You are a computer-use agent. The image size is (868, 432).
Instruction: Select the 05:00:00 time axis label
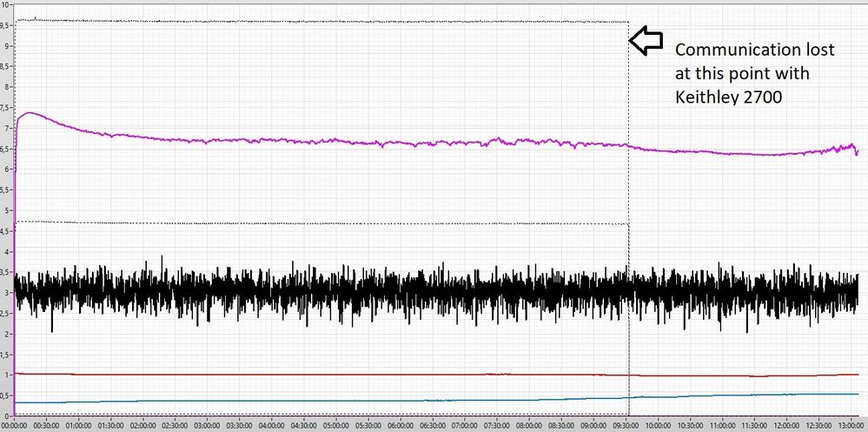[335, 427]
